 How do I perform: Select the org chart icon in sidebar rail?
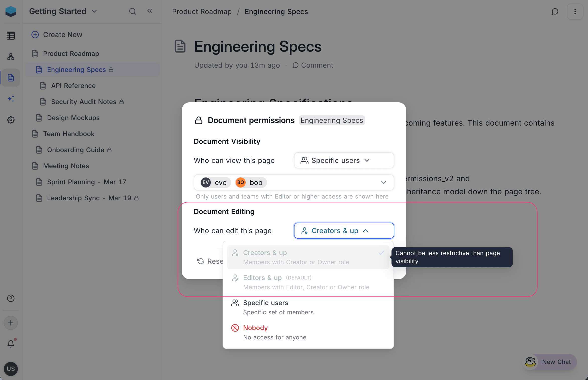pos(11,57)
